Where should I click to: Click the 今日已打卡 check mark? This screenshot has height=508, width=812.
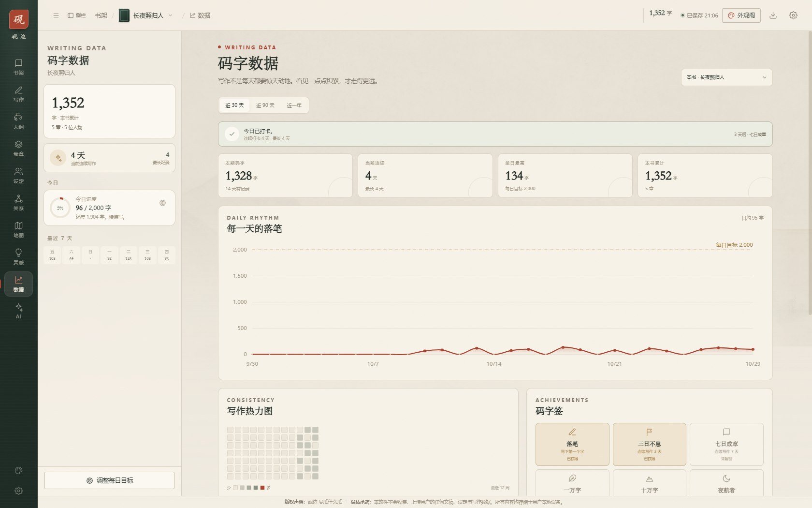(x=232, y=134)
